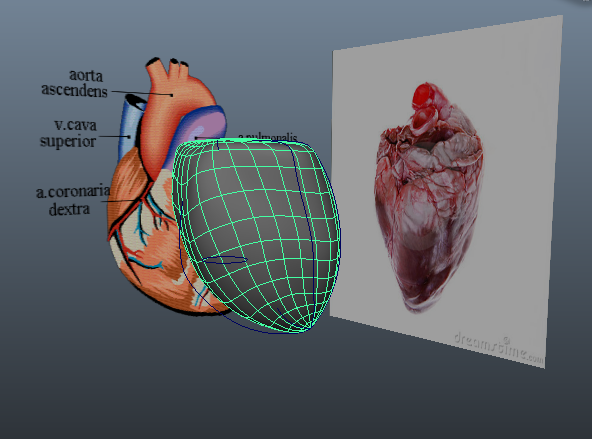Click the dreamstime watermark on photo plane
Screen dimensions: 592x439
click(499, 347)
